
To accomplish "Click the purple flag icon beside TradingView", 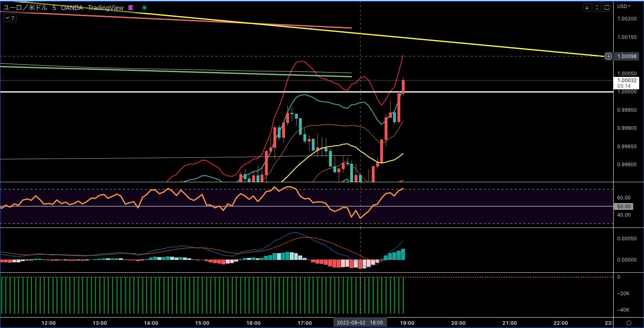I will coord(131,8).
